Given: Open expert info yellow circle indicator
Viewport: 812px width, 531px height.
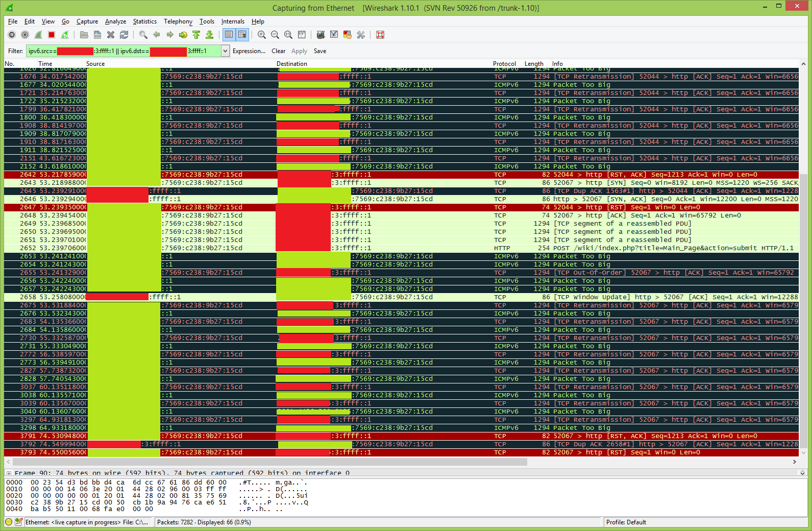Looking at the screenshot, I should tap(9, 522).
